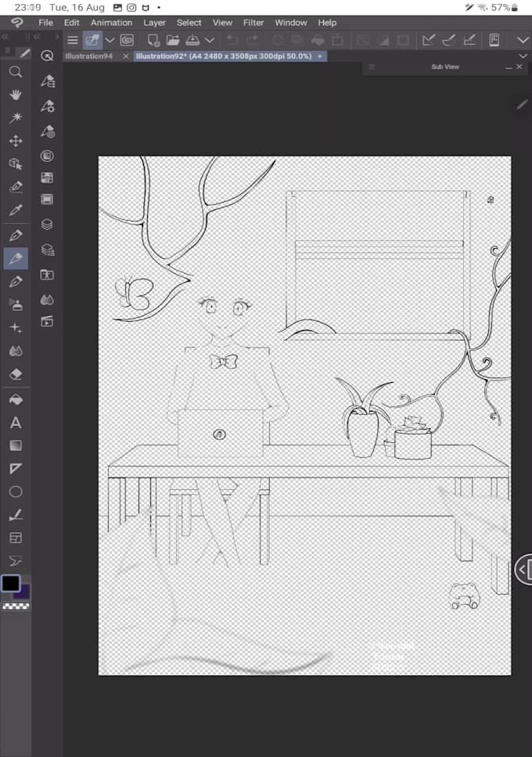Choose the Fill bucket tool

pyautogui.click(x=16, y=399)
